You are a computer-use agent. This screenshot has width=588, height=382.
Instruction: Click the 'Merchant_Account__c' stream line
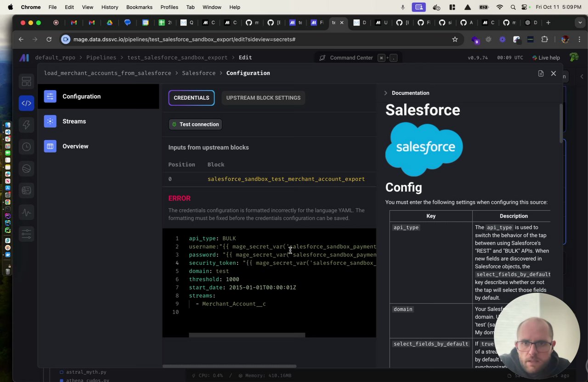231,304
